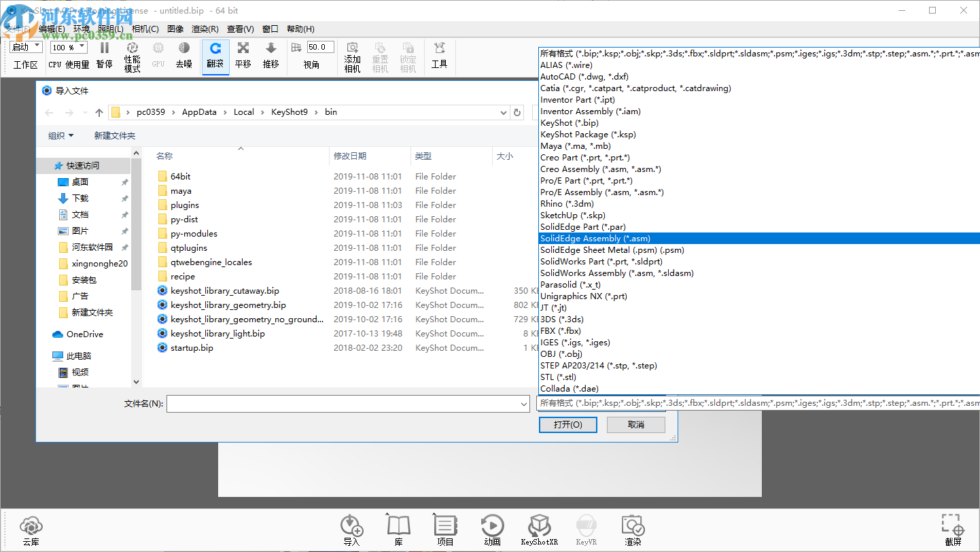Open the Library (库) panel icon
Viewport: 980px width, 552px height.
pyautogui.click(x=399, y=528)
